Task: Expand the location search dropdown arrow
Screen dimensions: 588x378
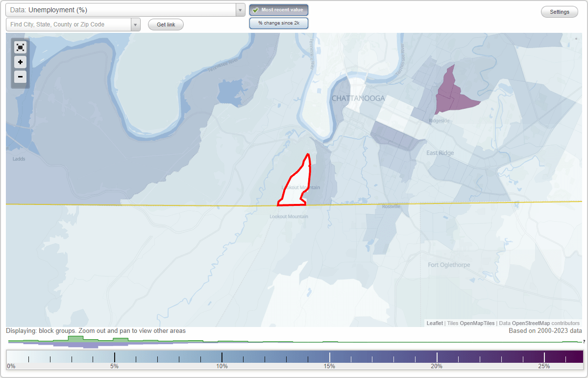Action: (x=136, y=25)
